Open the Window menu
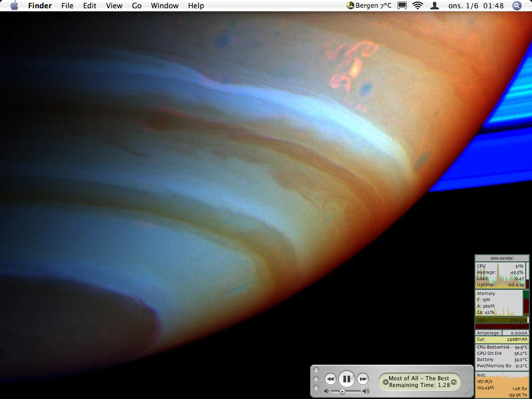532x399 pixels. [x=165, y=6]
